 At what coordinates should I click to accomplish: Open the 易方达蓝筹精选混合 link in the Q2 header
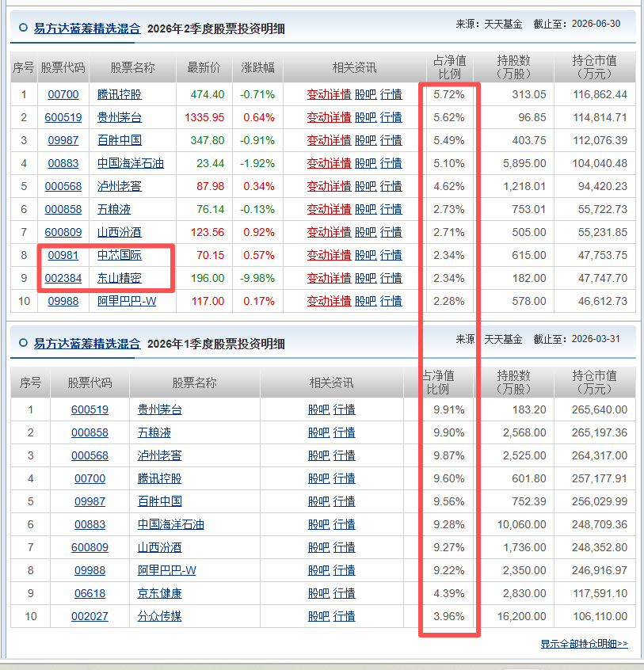87,29
